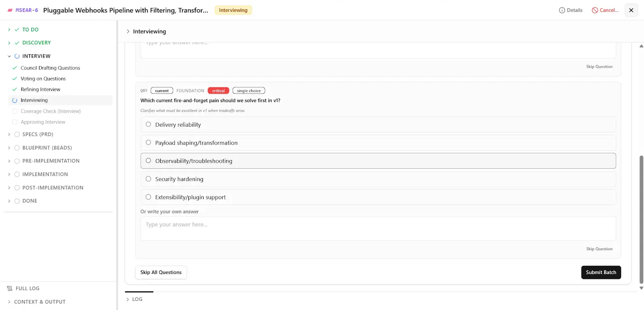
Task: Click the Cancel circle-slash icon
Action: tap(595, 10)
